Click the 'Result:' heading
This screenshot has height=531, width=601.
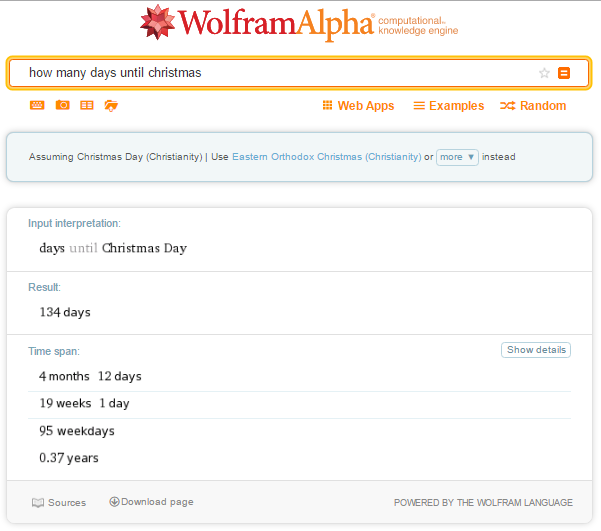click(44, 287)
